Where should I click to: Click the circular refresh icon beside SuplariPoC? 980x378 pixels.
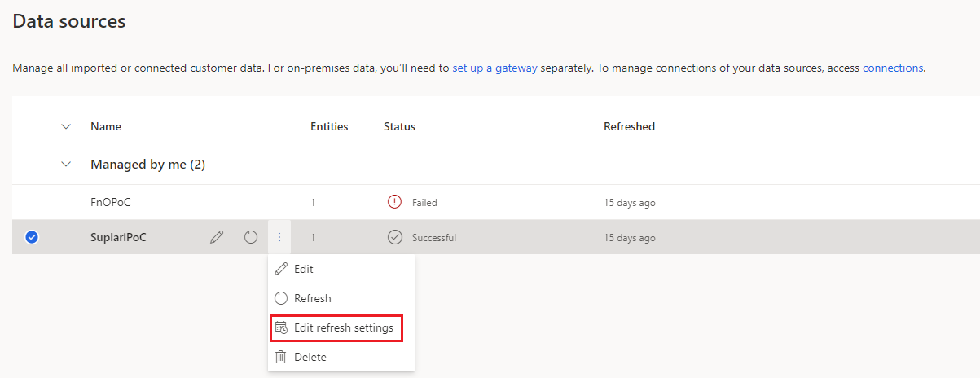(x=251, y=237)
